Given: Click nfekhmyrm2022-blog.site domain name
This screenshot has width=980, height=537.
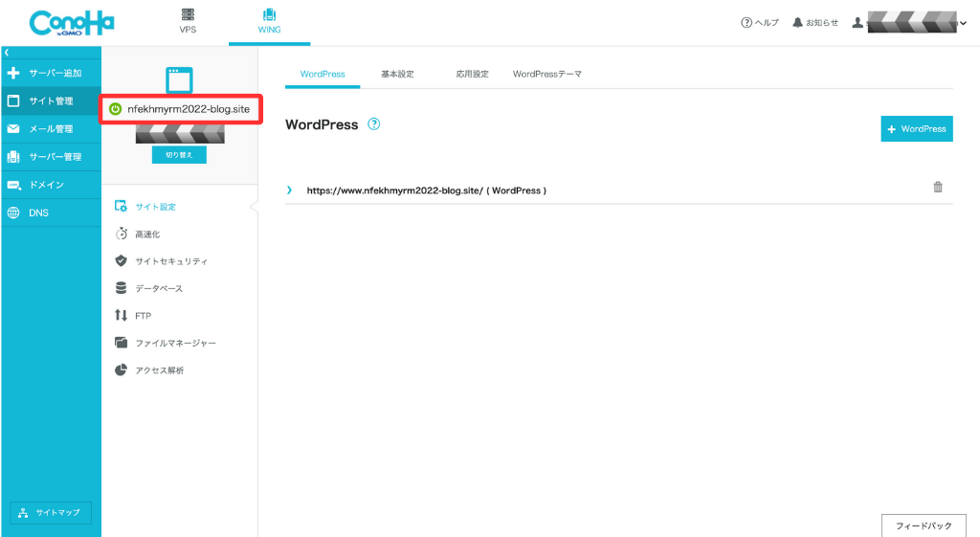Looking at the screenshot, I should (189, 109).
